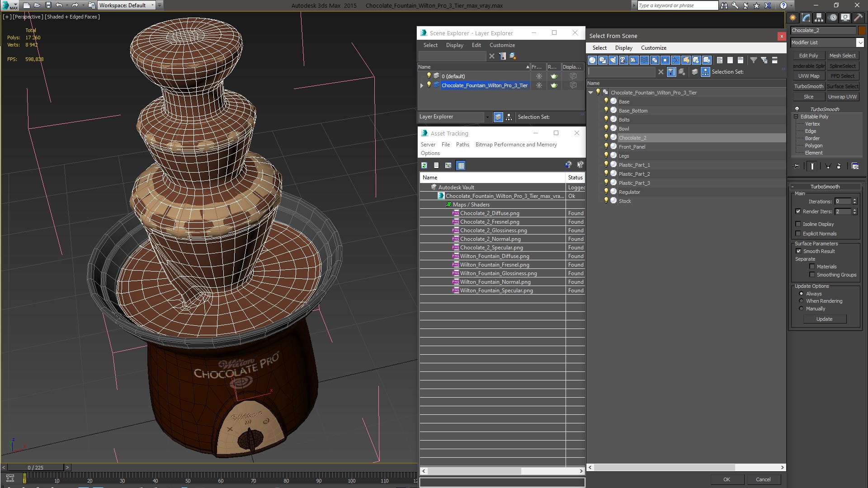Open Customize menu in Select From Scene
Image resolution: width=868 pixels, height=488 pixels.
pos(653,48)
